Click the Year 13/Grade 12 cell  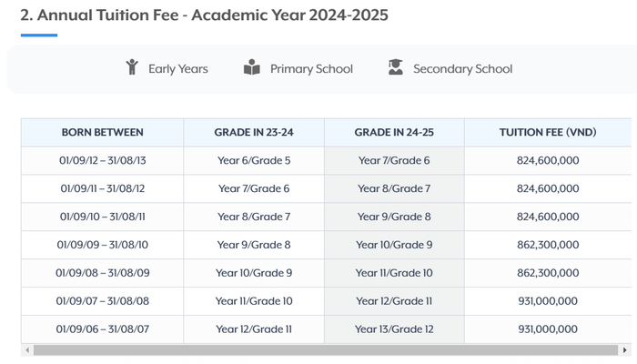click(x=394, y=329)
